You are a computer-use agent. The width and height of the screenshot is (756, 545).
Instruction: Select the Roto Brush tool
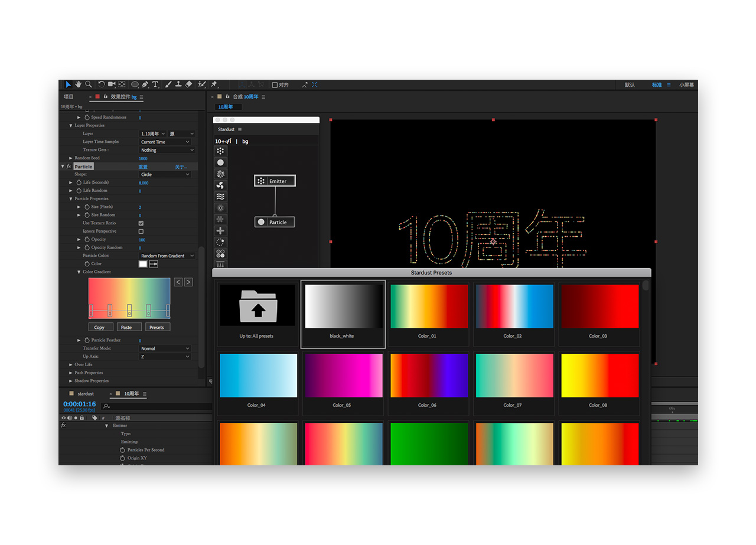pyautogui.click(x=202, y=84)
